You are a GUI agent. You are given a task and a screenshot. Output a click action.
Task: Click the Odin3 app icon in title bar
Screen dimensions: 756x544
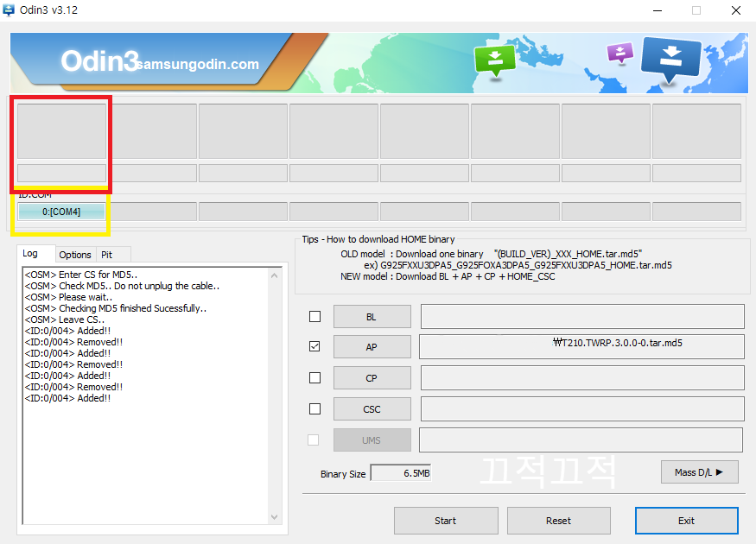tap(9, 9)
